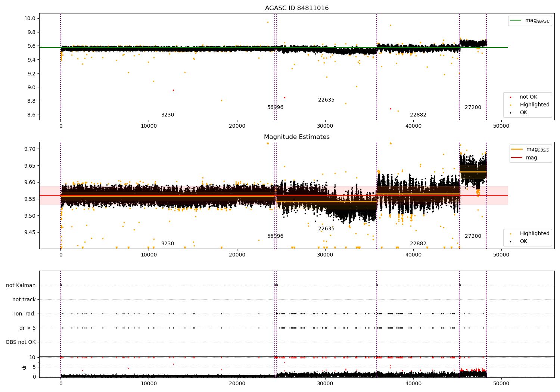
Task: Click obsid label 56996 in the top plot
Action: (275, 108)
